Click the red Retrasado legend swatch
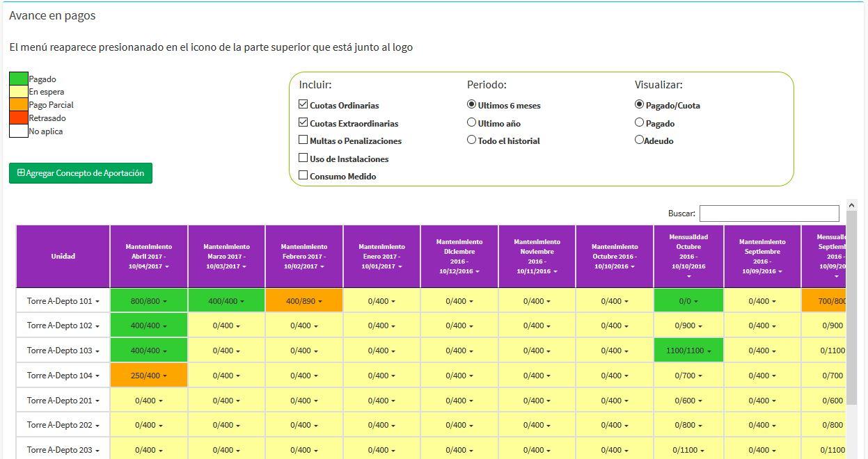Screen dimensions: 868x459 tap(19, 118)
